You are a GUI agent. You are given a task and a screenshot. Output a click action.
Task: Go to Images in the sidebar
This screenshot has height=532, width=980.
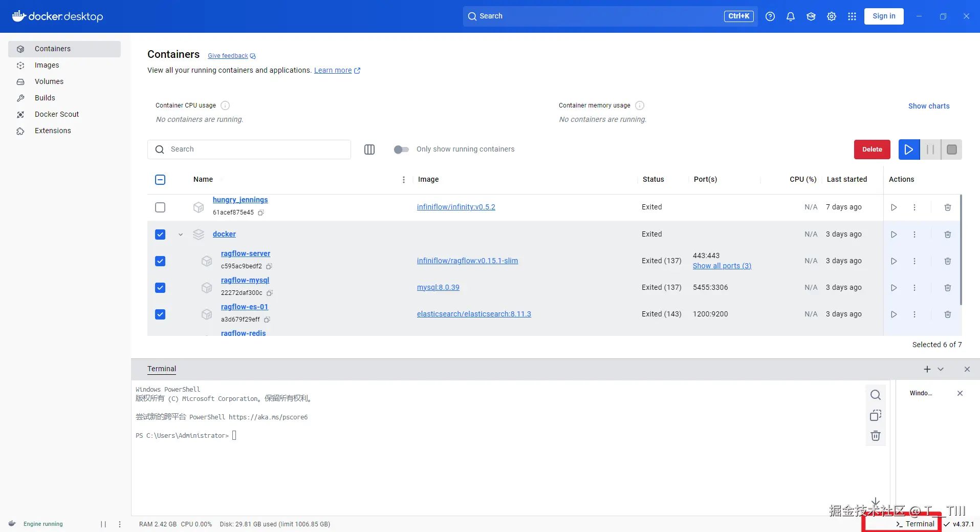64,66
